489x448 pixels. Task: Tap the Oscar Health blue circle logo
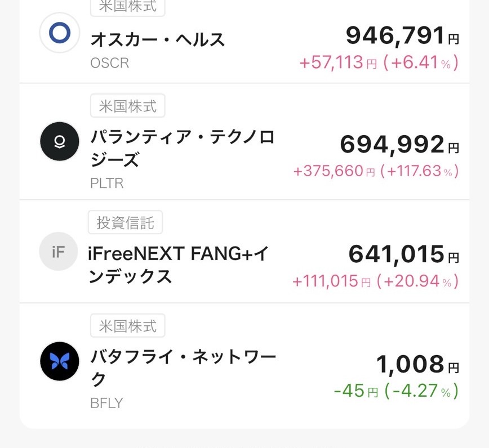pos(59,33)
